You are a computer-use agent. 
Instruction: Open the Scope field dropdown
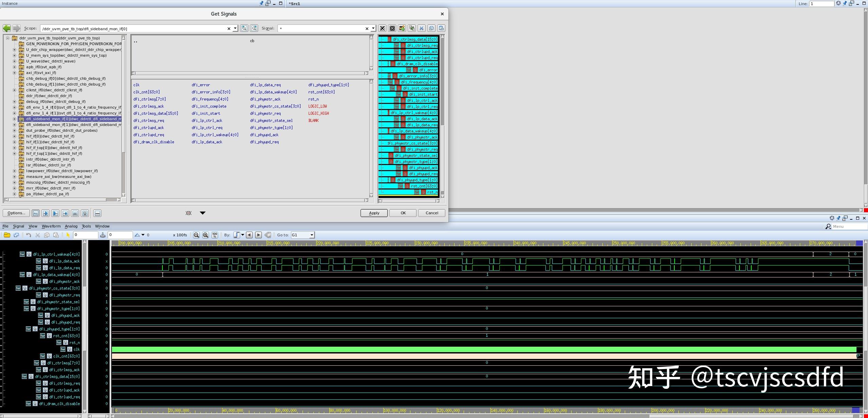(x=235, y=29)
